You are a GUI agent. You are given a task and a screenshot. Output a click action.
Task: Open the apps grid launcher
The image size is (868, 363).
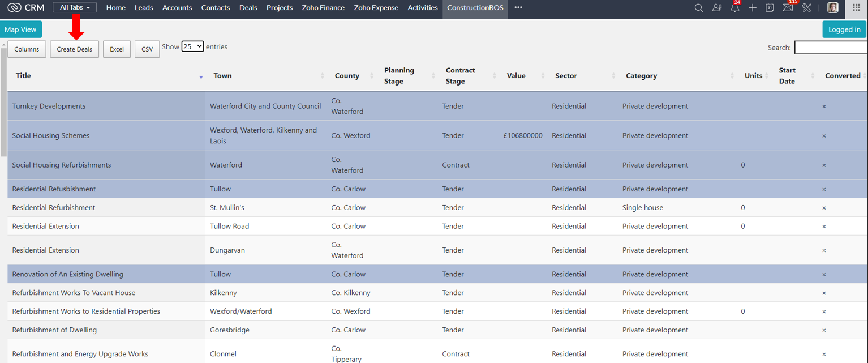[x=856, y=8]
